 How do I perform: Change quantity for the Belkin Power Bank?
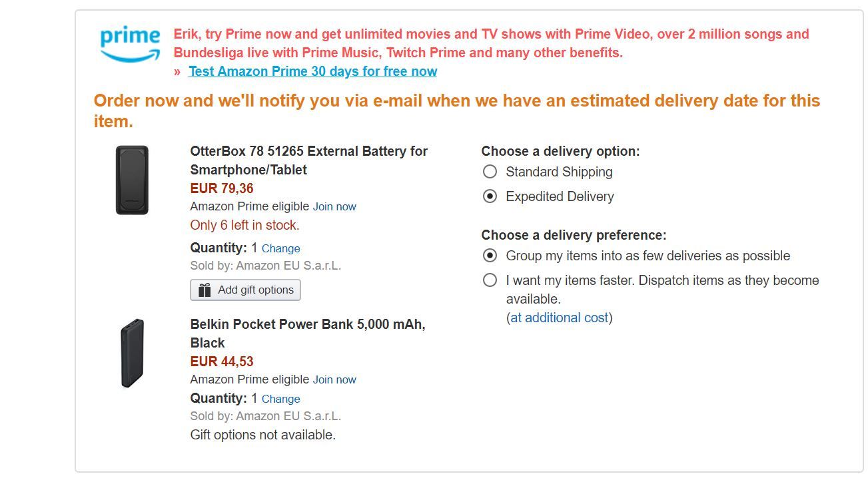point(280,399)
